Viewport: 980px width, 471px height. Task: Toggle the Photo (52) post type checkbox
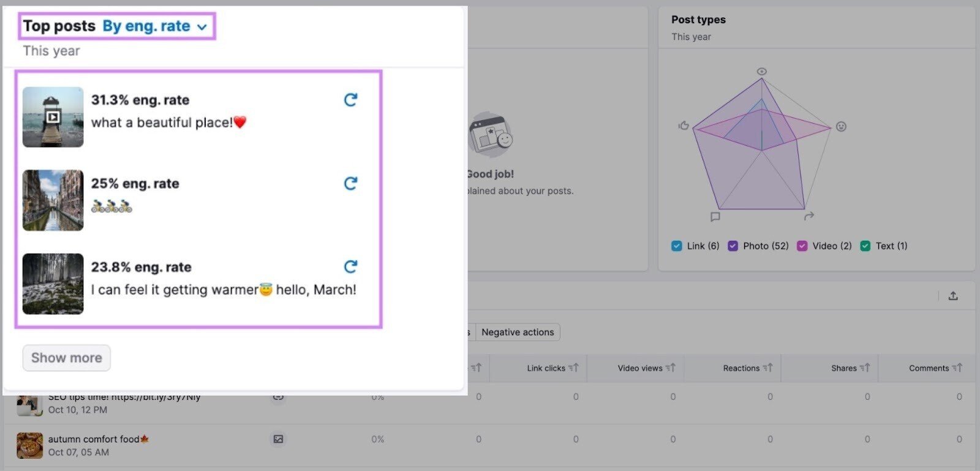click(733, 246)
